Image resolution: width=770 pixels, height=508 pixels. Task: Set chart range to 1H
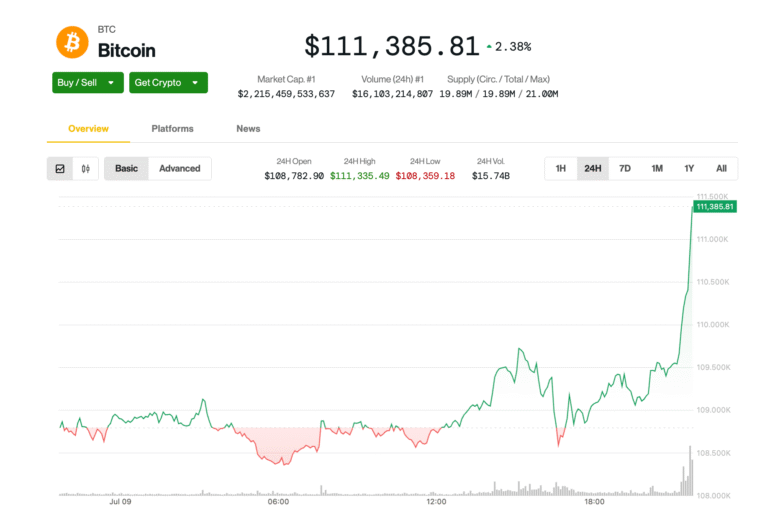click(x=561, y=169)
